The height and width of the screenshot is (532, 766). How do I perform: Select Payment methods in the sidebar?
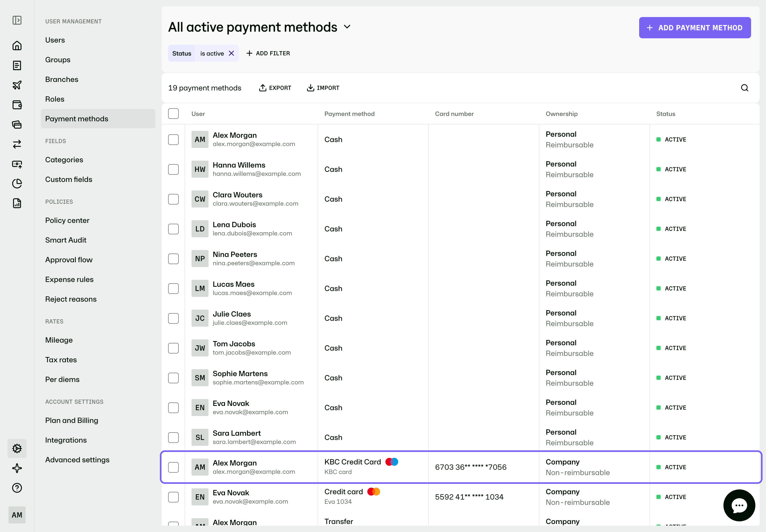(x=98, y=119)
